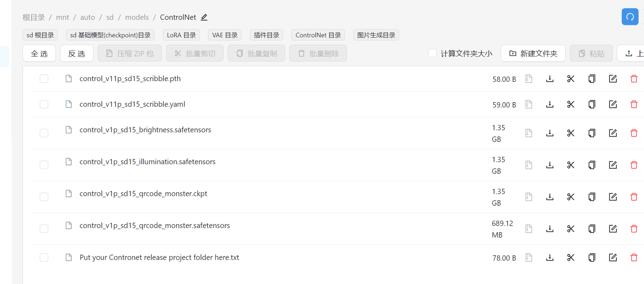Image resolution: width=644 pixels, height=284 pixels.
Task: Copy the qrcode_monster.ckpt file
Action: coord(592,197)
